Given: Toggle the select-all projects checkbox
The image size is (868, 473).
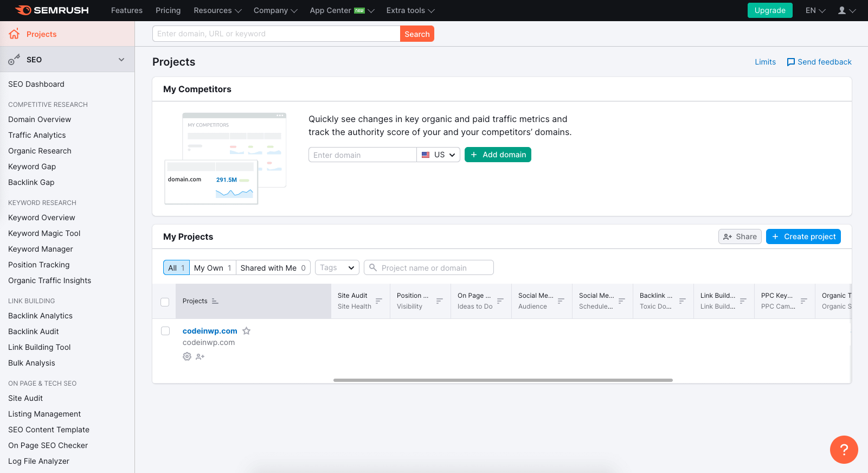Looking at the screenshot, I should 165,302.
